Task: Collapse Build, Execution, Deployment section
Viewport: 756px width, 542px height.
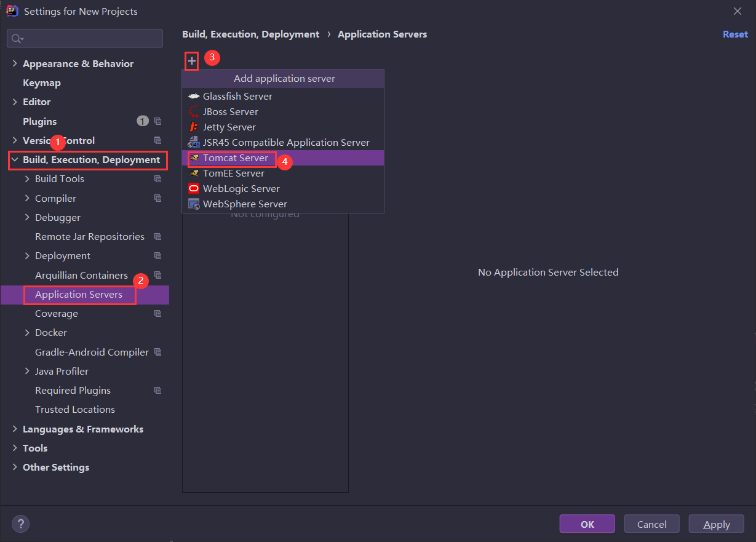Action: point(15,160)
